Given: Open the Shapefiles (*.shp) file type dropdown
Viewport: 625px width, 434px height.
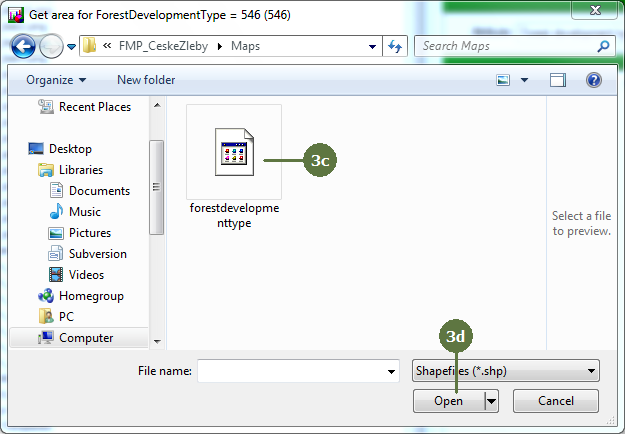Looking at the screenshot, I should pos(505,371).
